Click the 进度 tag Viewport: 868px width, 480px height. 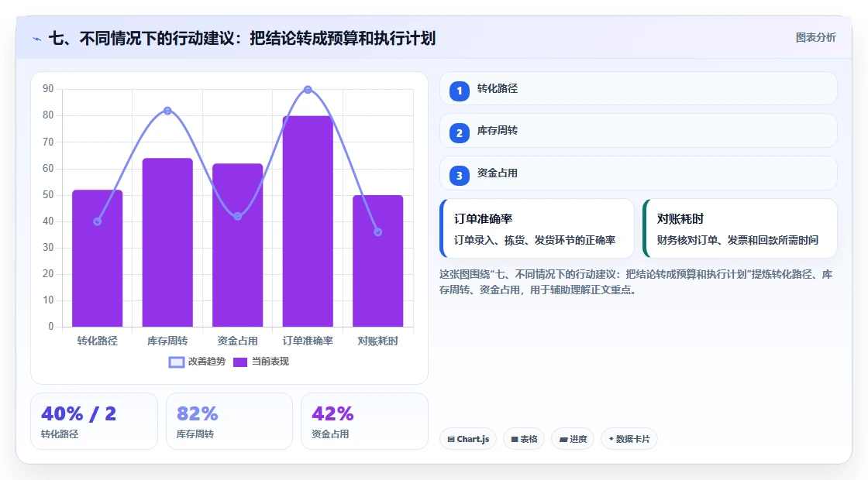pos(573,439)
